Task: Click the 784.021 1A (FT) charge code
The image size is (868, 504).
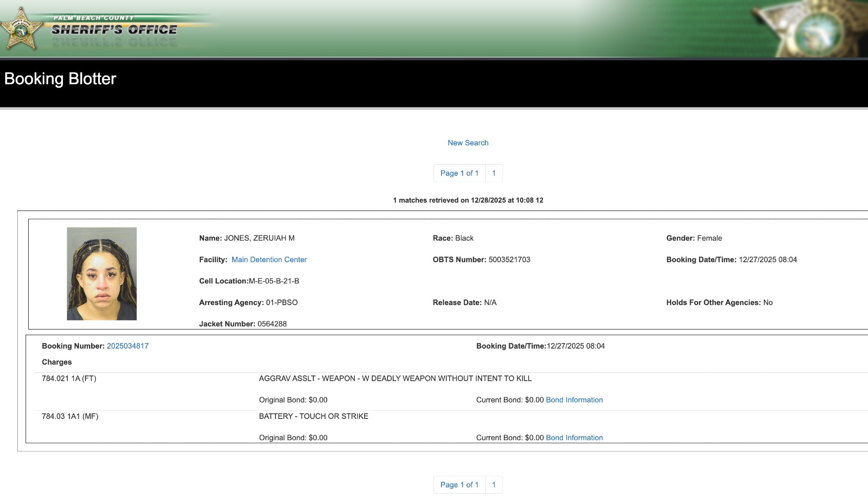Action: point(69,379)
